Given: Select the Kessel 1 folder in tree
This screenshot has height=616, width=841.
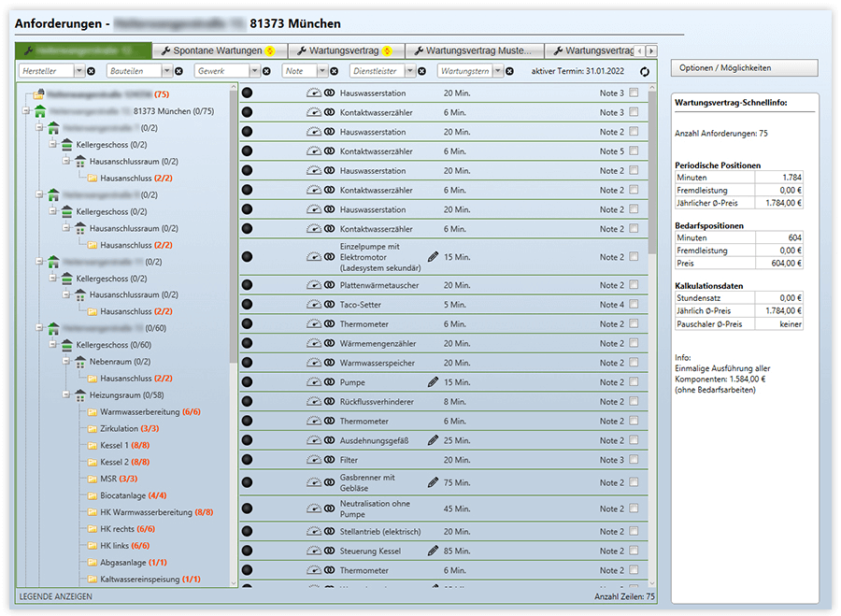Looking at the screenshot, I should pos(114,445).
